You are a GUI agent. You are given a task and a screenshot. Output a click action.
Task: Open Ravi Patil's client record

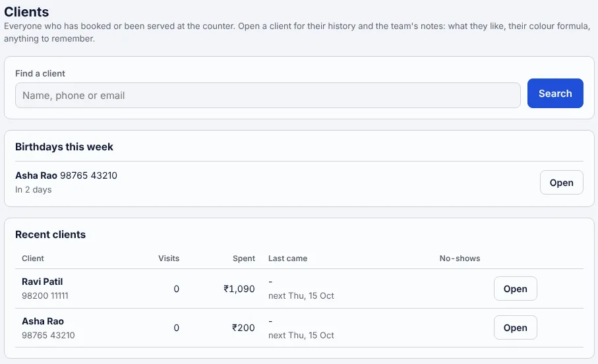(515, 288)
